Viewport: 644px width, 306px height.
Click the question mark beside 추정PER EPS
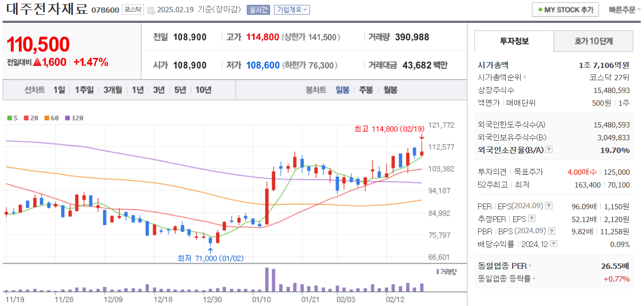click(532, 218)
